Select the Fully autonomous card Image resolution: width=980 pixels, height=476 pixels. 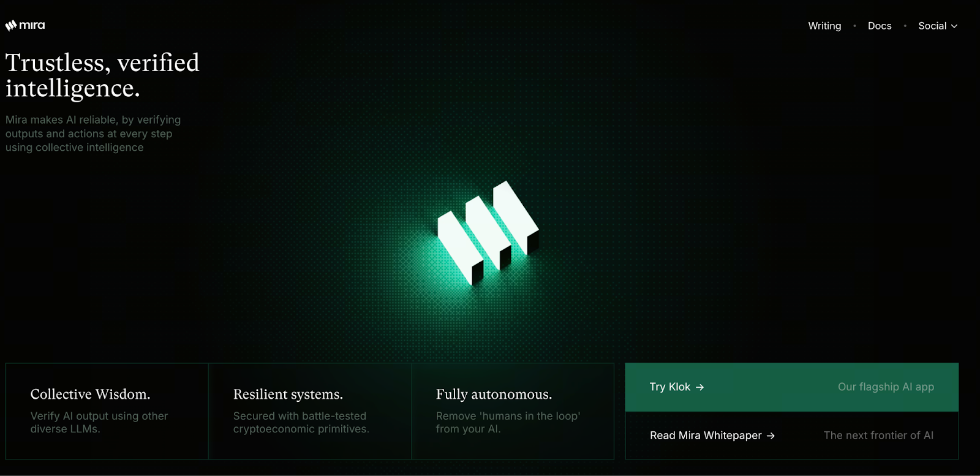[513, 411]
